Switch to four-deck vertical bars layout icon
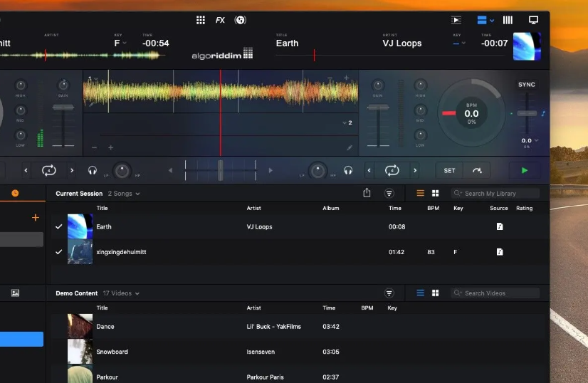Image resolution: width=588 pixels, height=383 pixels. [x=508, y=20]
